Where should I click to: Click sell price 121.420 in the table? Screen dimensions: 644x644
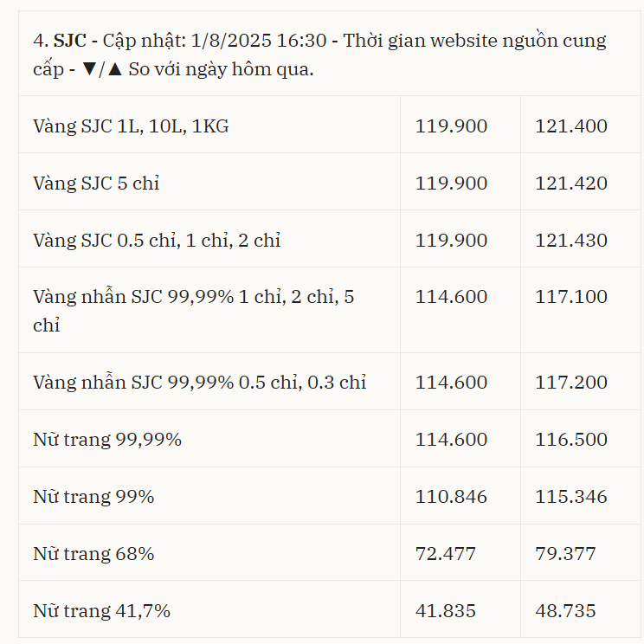[x=571, y=183]
